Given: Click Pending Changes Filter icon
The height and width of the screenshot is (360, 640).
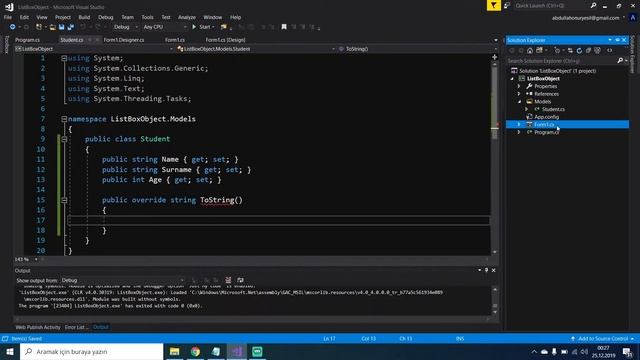Looking at the screenshot, I should pyautogui.click(x=557, y=51).
